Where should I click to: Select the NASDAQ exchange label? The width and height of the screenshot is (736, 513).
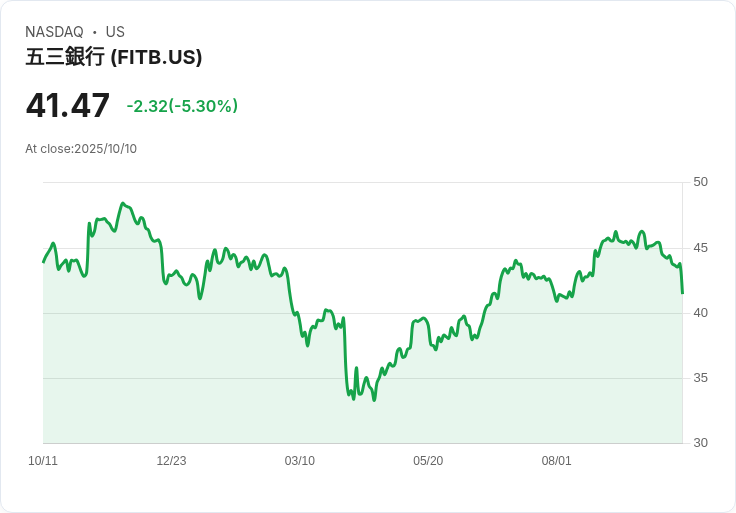click(54, 32)
